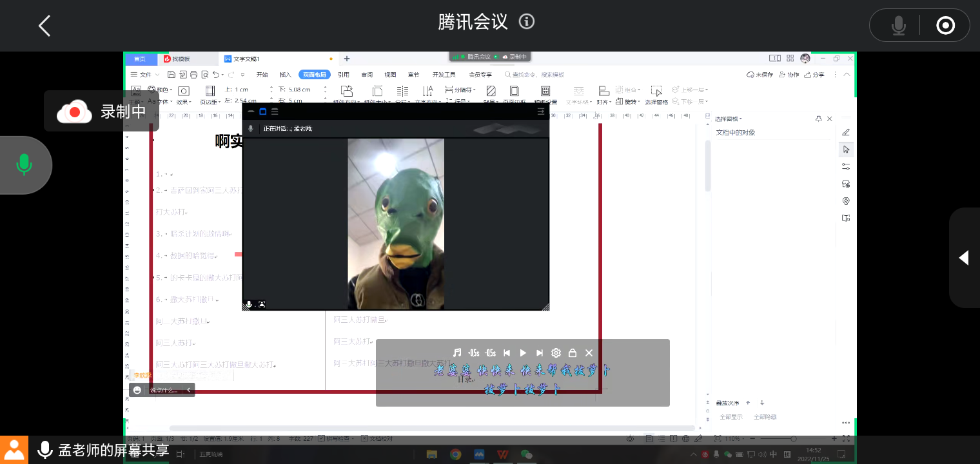This screenshot has height=464, width=980.
Task: Skip to previous track in lyrics bar
Action: coord(507,353)
